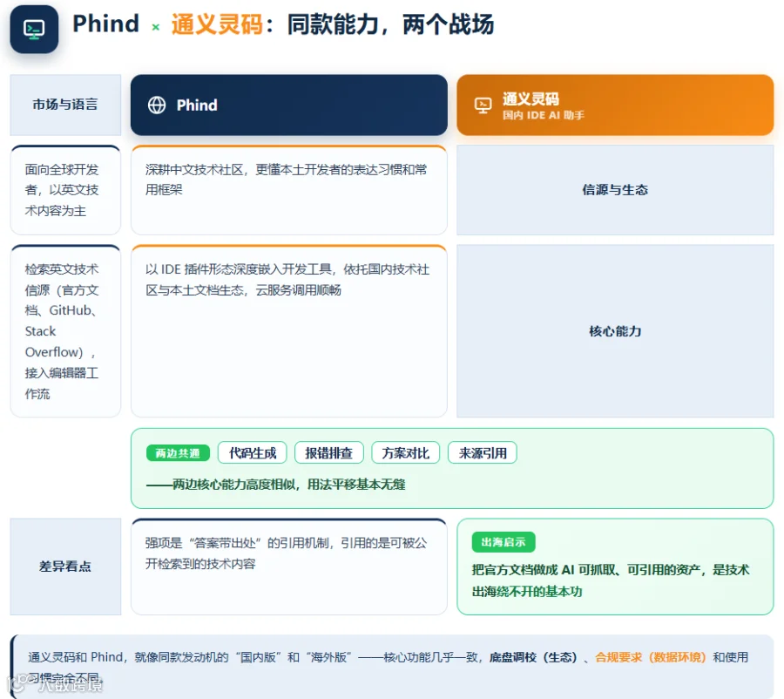This screenshot has height=699, width=784.
Task: Click the 信源与生态 label cell
Action: coord(615,190)
